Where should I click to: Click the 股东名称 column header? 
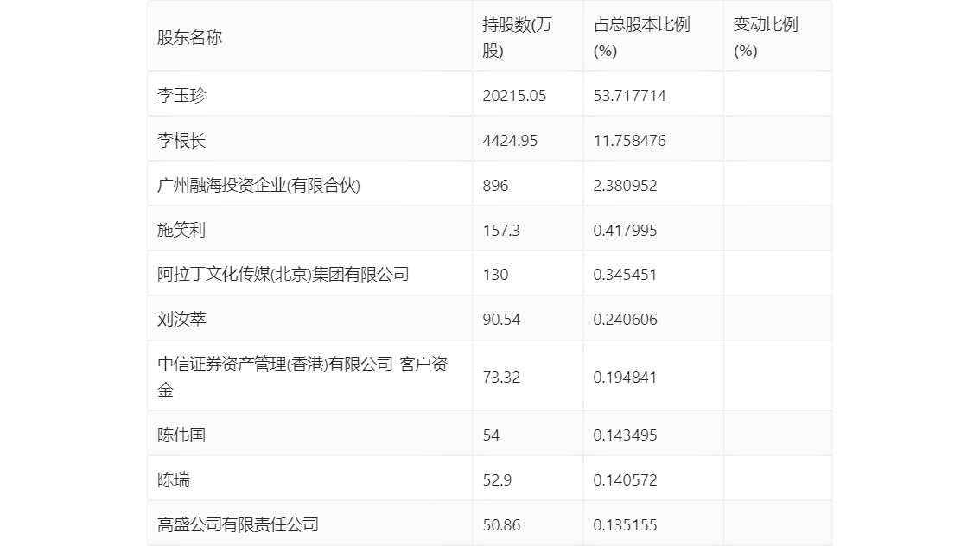coord(189,37)
